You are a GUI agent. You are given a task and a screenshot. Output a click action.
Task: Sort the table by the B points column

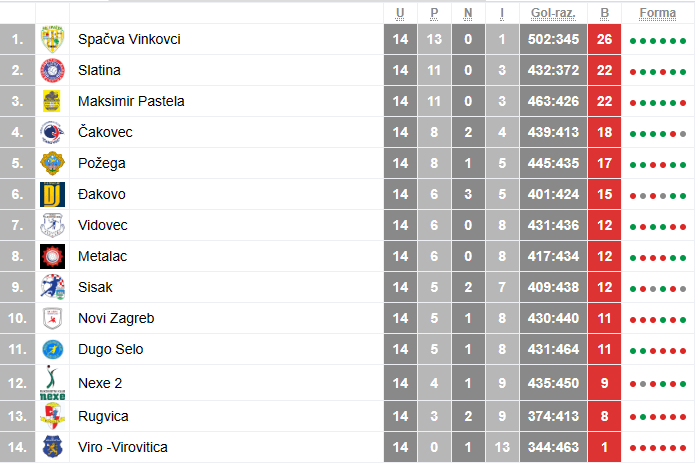tap(605, 13)
